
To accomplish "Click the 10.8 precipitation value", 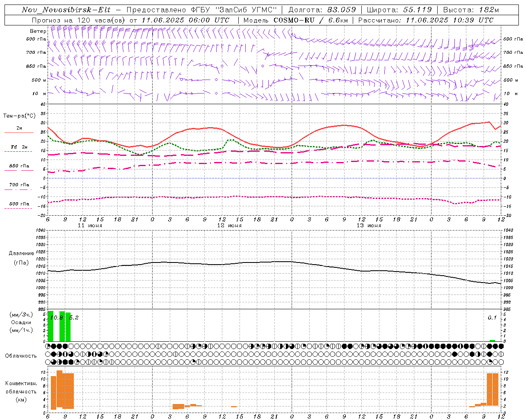I will 57,318.
